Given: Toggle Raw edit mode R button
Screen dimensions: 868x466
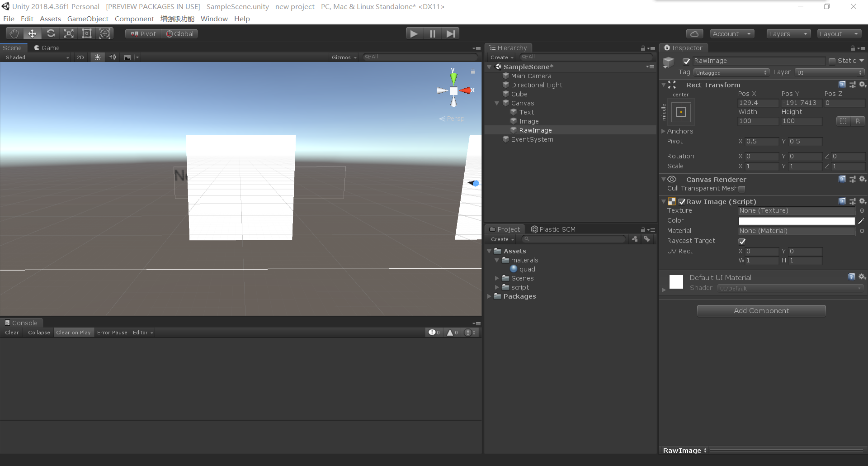Looking at the screenshot, I should click(x=858, y=121).
